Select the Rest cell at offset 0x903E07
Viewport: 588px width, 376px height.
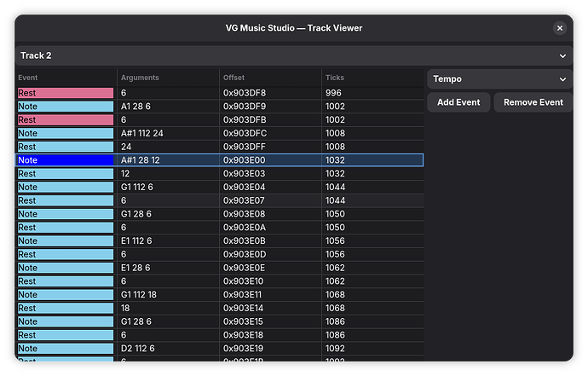pyautogui.click(x=66, y=200)
